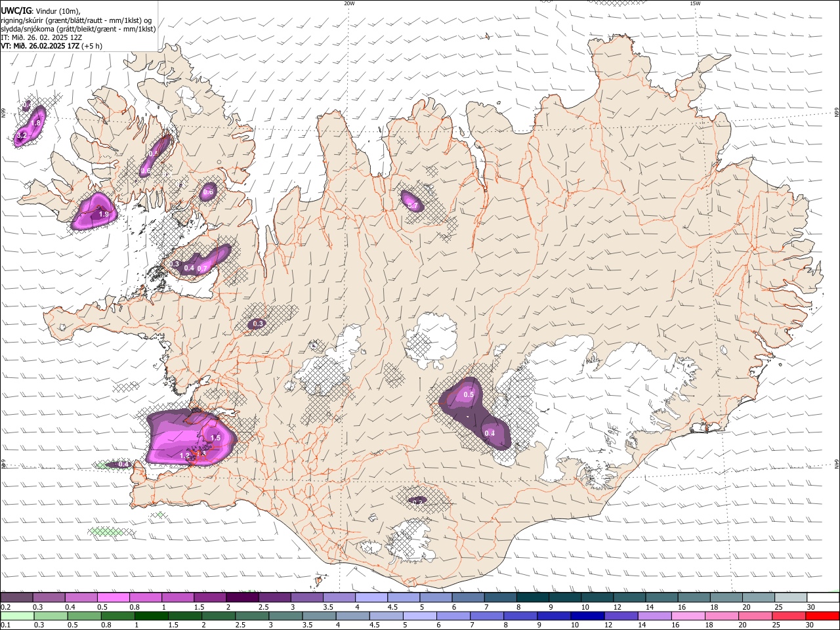The width and height of the screenshot is (840, 630).
Task: Select the light periwinkle swatch between 4 and 4.5 in purple scale
Action: [x=371, y=597]
